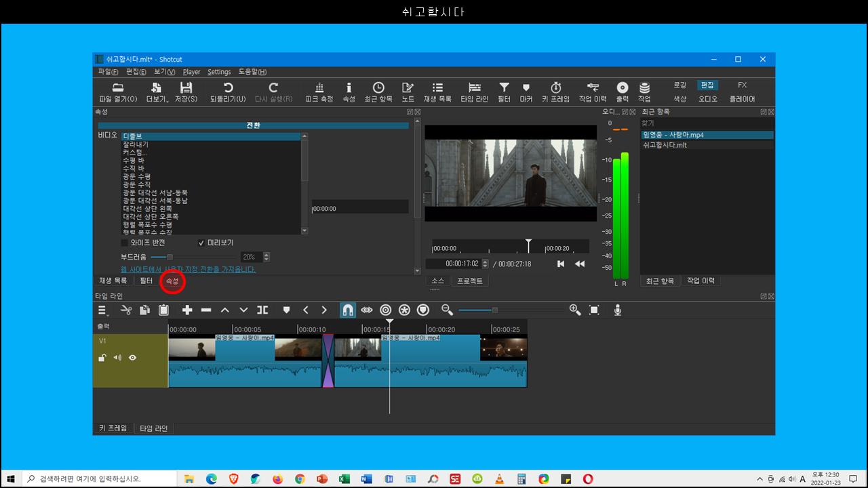Toggle scrub while dragging eye icon

(x=367, y=310)
